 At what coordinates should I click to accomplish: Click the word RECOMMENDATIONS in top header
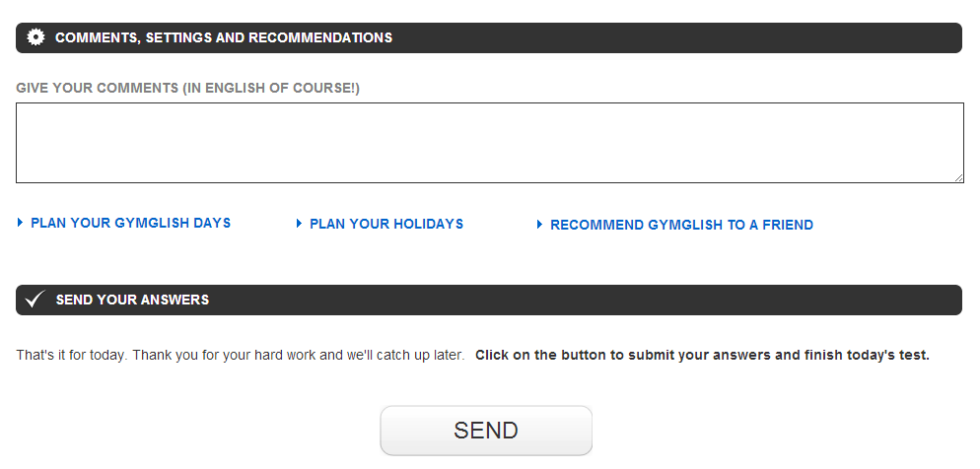pyautogui.click(x=320, y=37)
